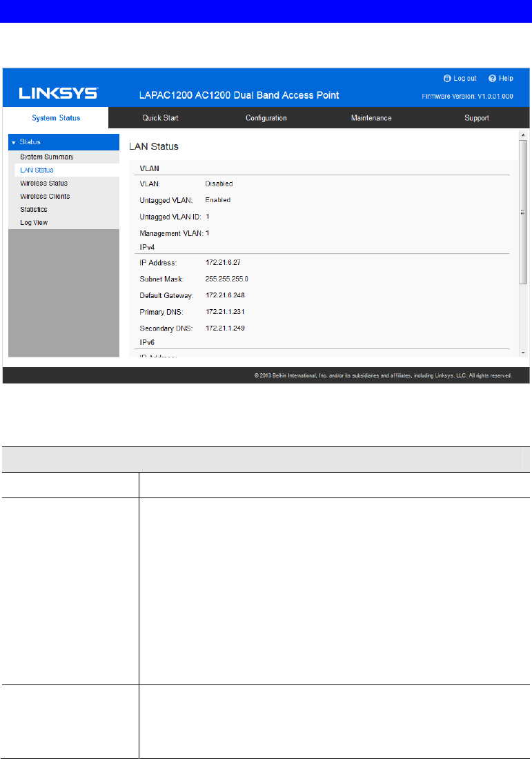Image resolution: width=532 pixels, height=759 pixels.
Task: Open Wireless Status in the sidebar
Action: (x=43, y=183)
